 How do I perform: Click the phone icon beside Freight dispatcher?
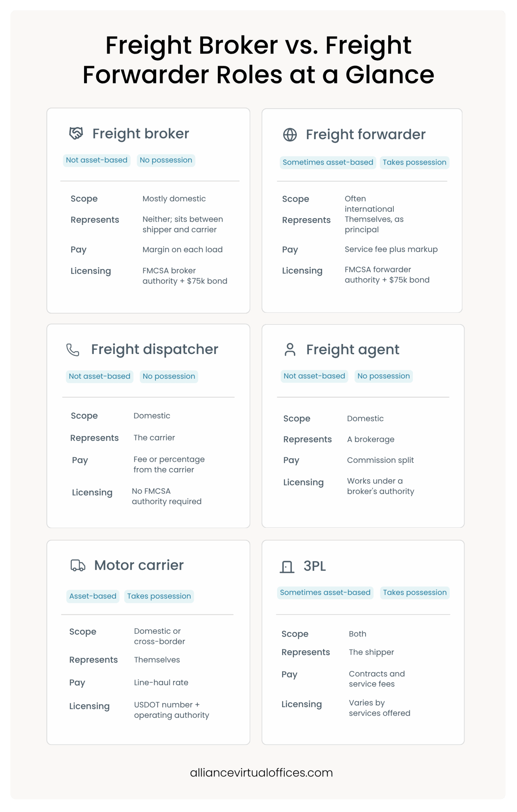[73, 350]
